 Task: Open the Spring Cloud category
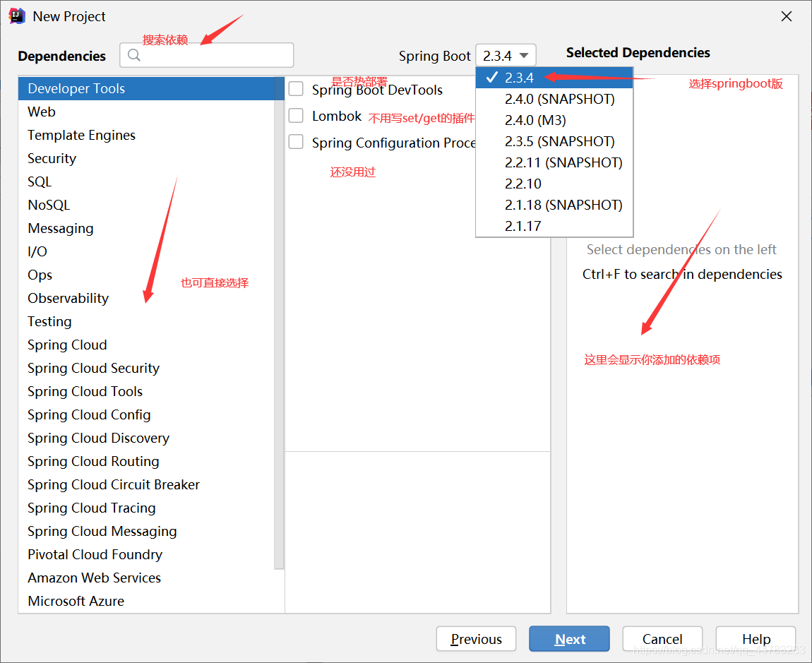pyautogui.click(x=147, y=345)
